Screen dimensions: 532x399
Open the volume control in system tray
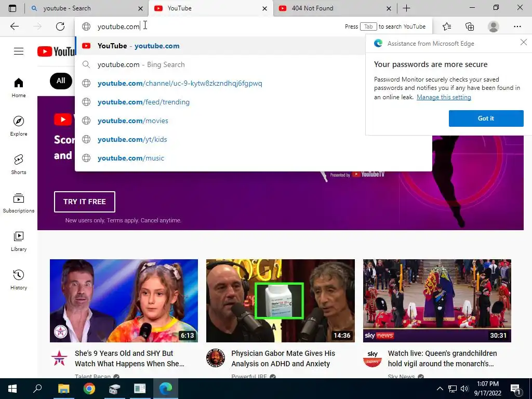(464, 389)
